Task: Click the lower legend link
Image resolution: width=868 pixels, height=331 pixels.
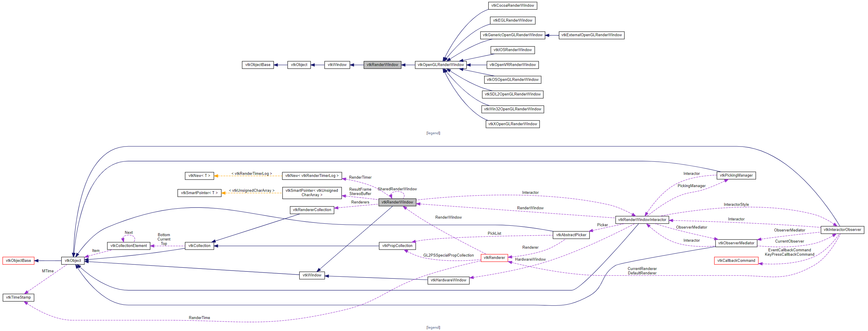Action: 433,327
